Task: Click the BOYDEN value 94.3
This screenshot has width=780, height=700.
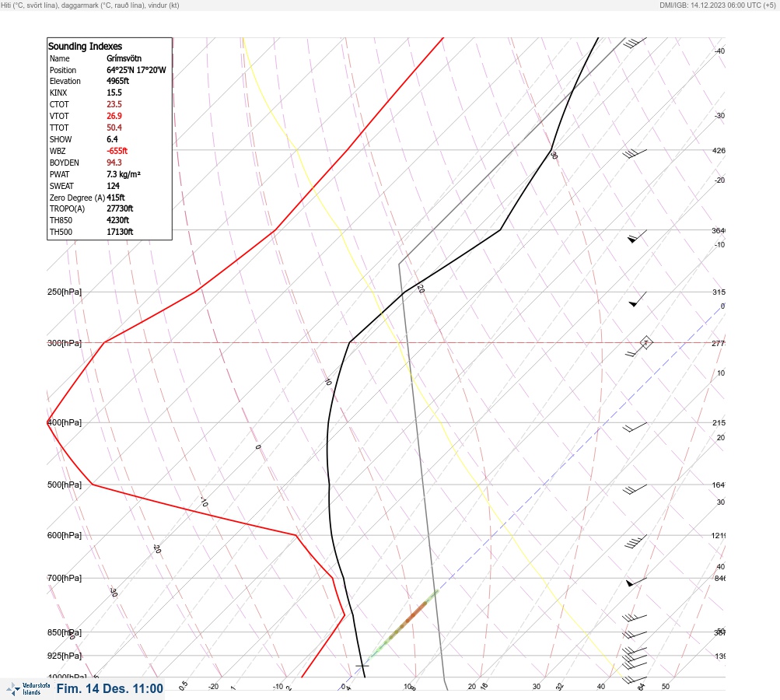Action: 114,163
